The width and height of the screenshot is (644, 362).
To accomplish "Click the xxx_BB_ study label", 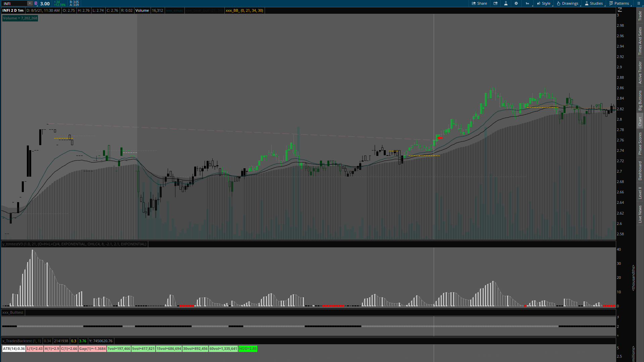I will [244, 10].
